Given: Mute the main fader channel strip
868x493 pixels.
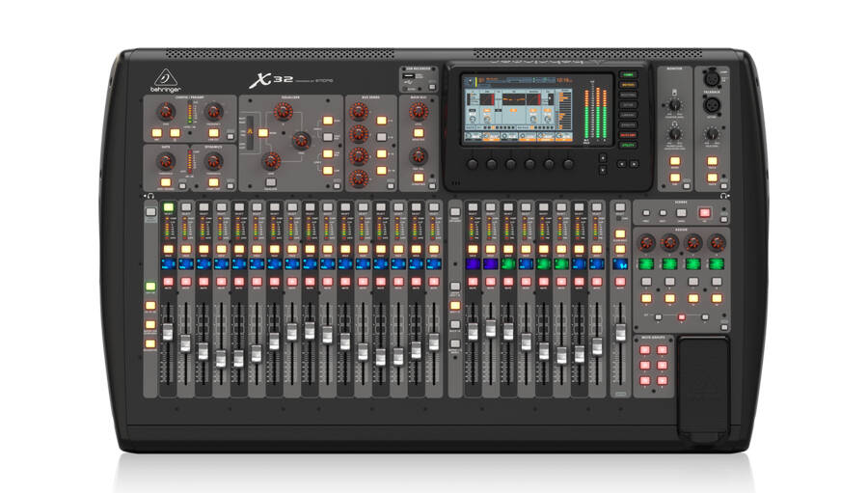Looking at the screenshot, I should (620, 282).
